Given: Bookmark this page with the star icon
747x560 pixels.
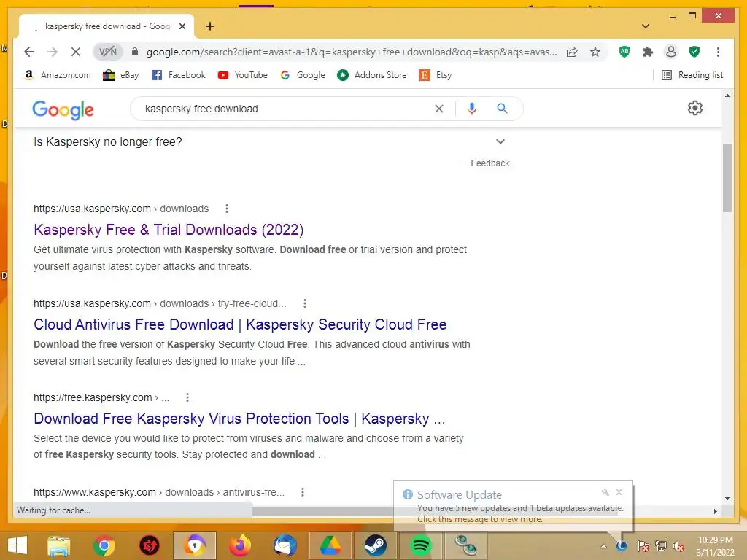Looking at the screenshot, I should 595,52.
